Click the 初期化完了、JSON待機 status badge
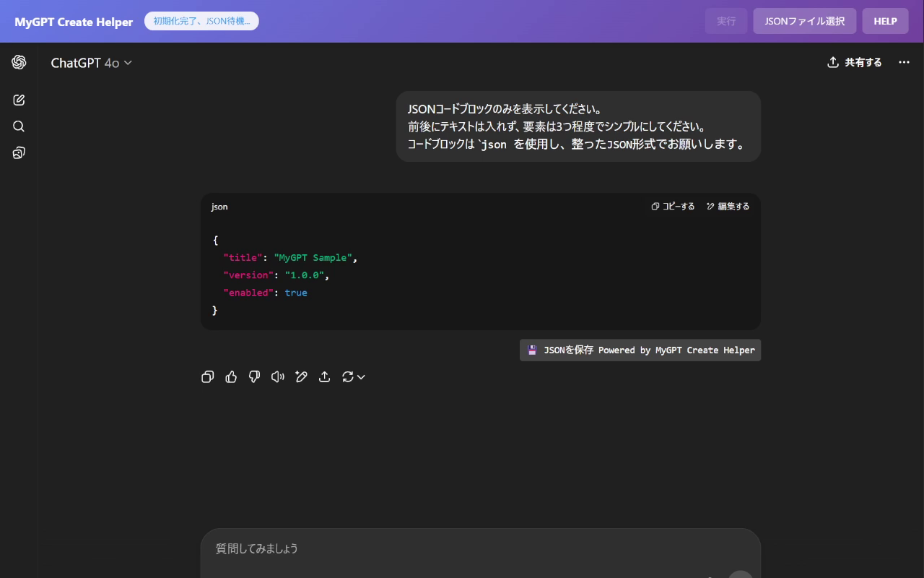This screenshot has width=924, height=578. click(201, 21)
